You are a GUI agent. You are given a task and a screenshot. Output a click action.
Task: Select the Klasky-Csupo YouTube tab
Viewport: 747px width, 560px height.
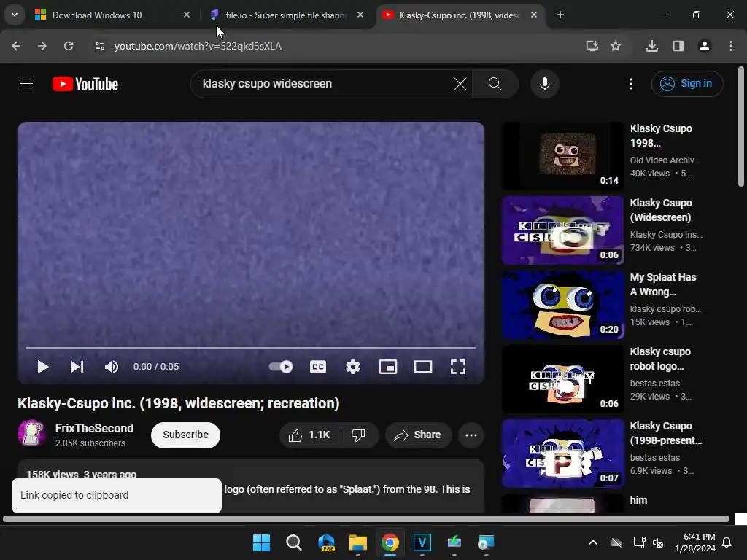(460, 15)
